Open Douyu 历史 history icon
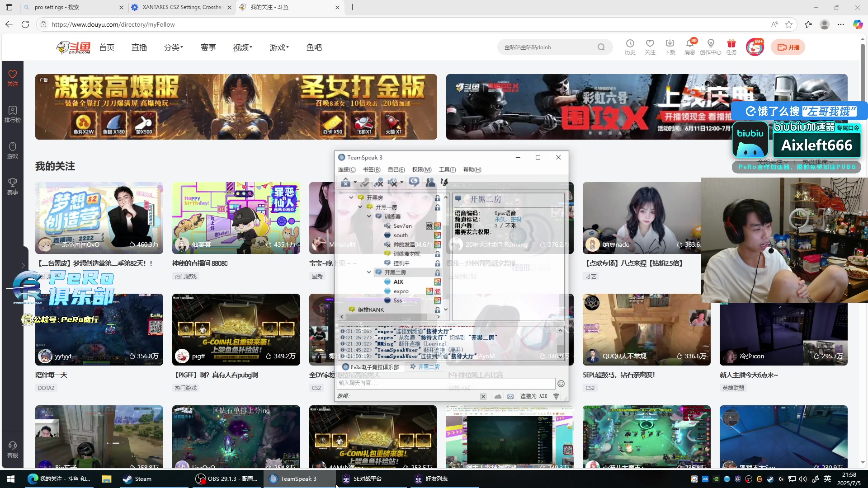The width and height of the screenshot is (868, 488). click(x=630, y=47)
